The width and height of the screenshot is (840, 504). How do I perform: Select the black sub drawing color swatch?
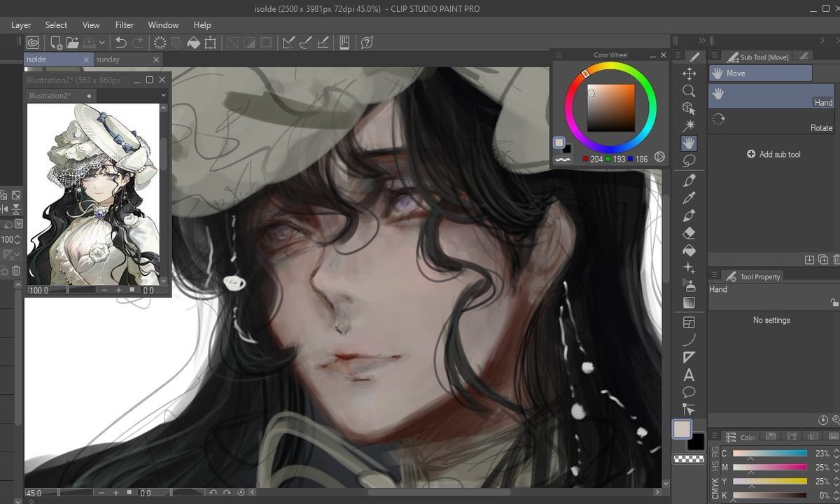[696, 442]
